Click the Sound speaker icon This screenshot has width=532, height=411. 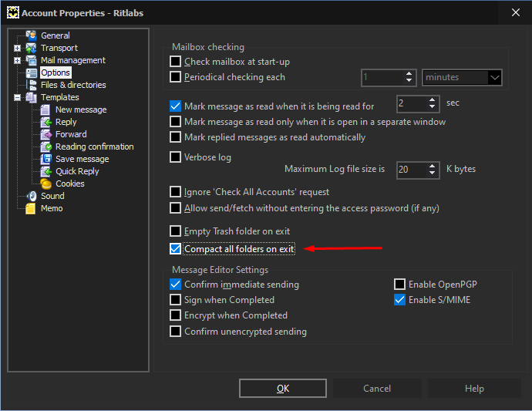tap(31, 196)
